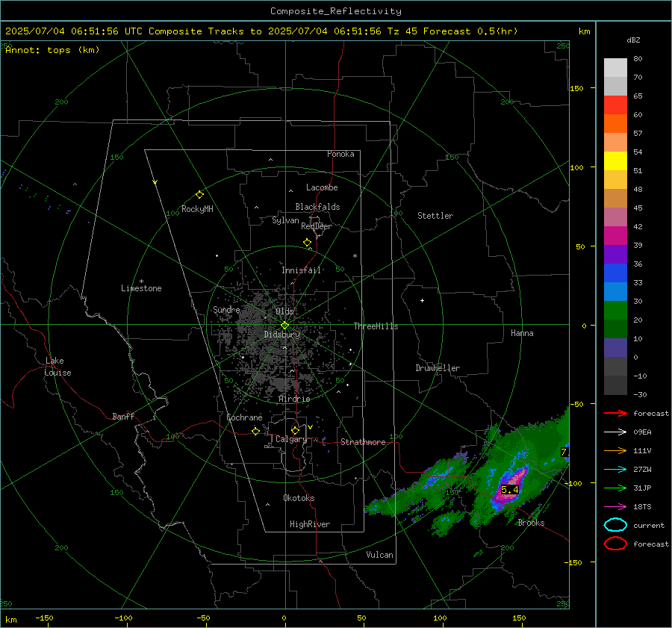Click the ThreeHills town label
This screenshot has height=628, width=672.
point(376,326)
